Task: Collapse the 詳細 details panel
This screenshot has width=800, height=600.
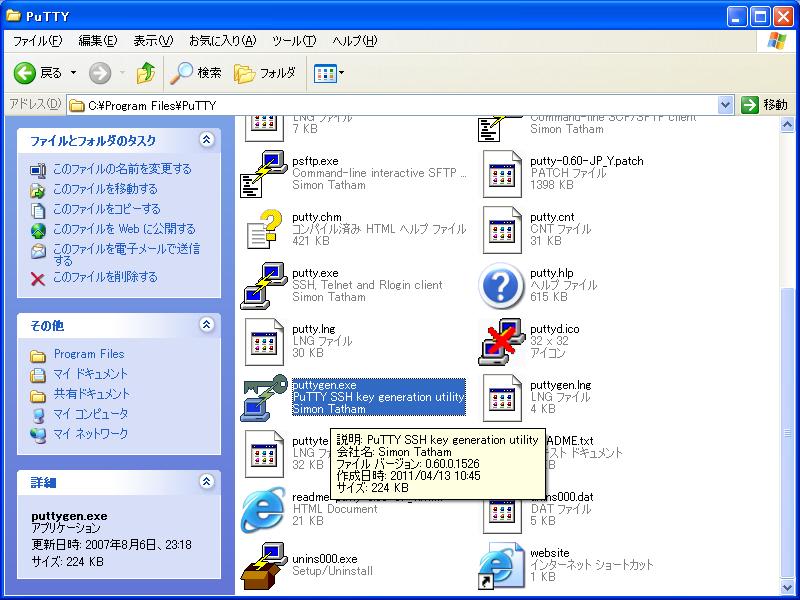Action: pyautogui.click(x=206, y=482)
